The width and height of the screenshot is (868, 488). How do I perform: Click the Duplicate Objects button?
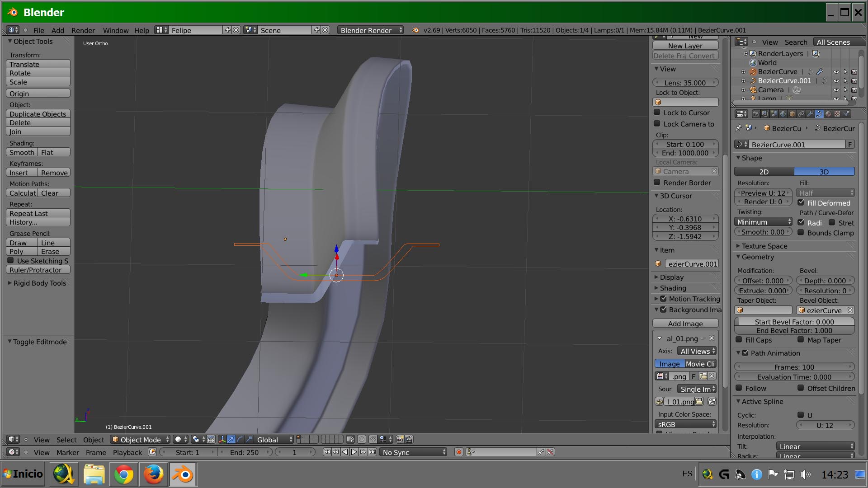[x=38, y=114]
